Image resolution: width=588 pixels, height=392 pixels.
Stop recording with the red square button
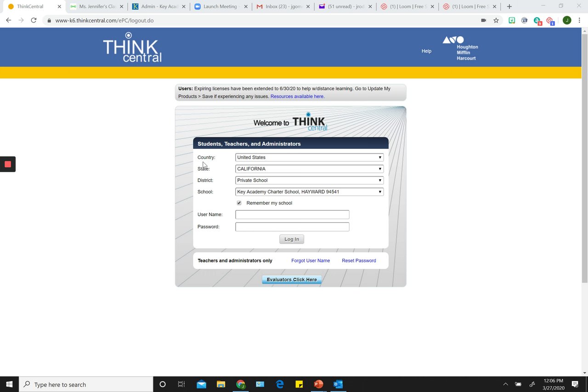pos(8,164)
